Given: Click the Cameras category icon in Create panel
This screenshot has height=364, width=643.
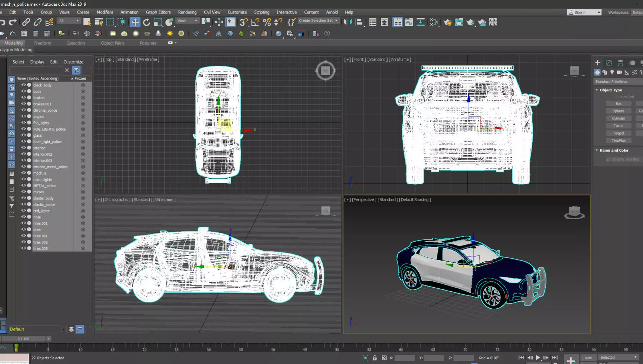Looking at the screenshot, I should (619, 72).
